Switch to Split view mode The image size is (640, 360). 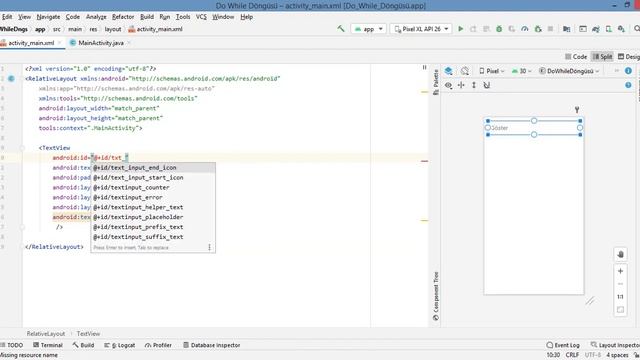602,57
